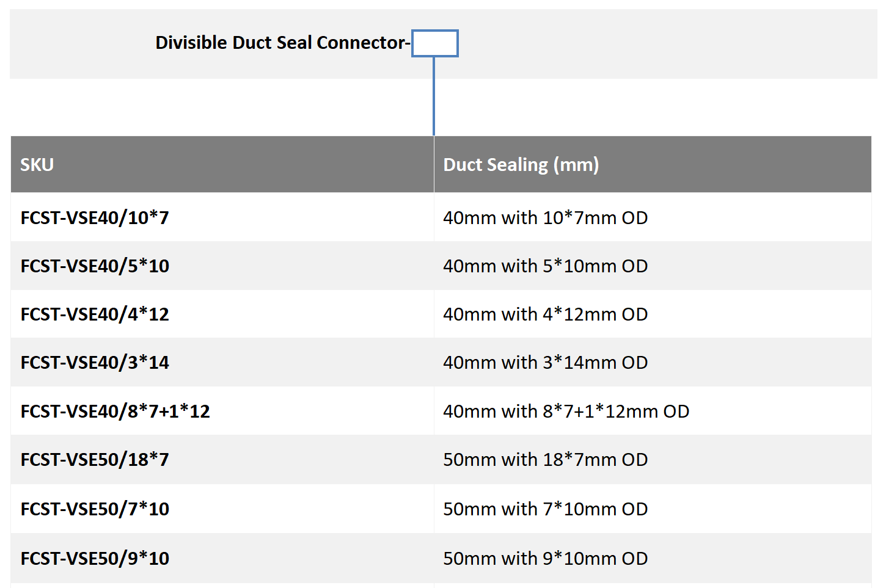Screen dimensions: 886x588
Task: Click the "50mm with 7*10mm OD" description
Action: point(545,509)
